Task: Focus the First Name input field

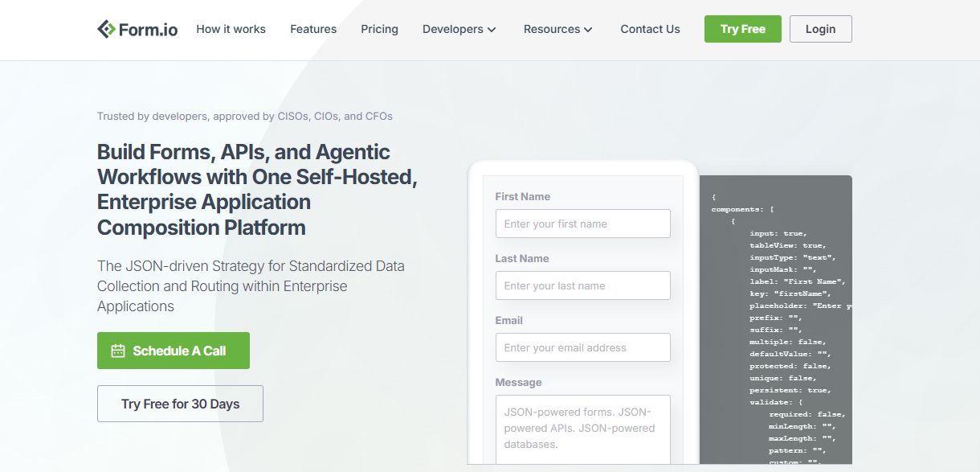Action: [582, 224]
